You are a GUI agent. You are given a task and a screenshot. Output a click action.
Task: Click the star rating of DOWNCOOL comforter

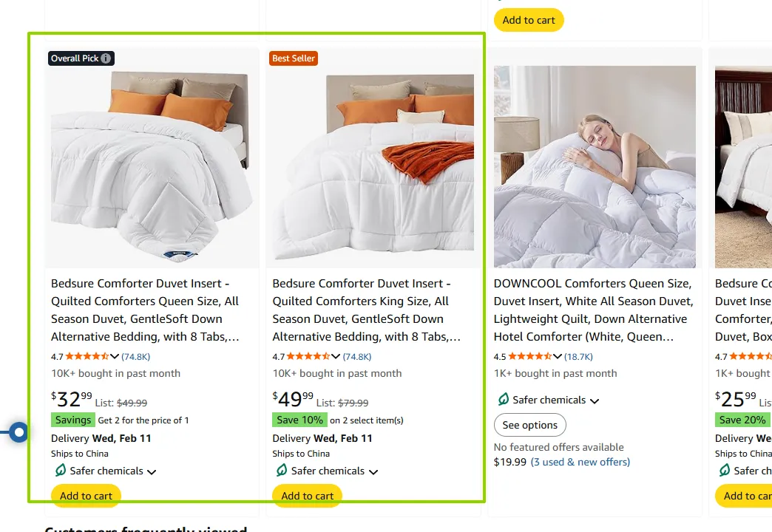(x=529, y=356)
